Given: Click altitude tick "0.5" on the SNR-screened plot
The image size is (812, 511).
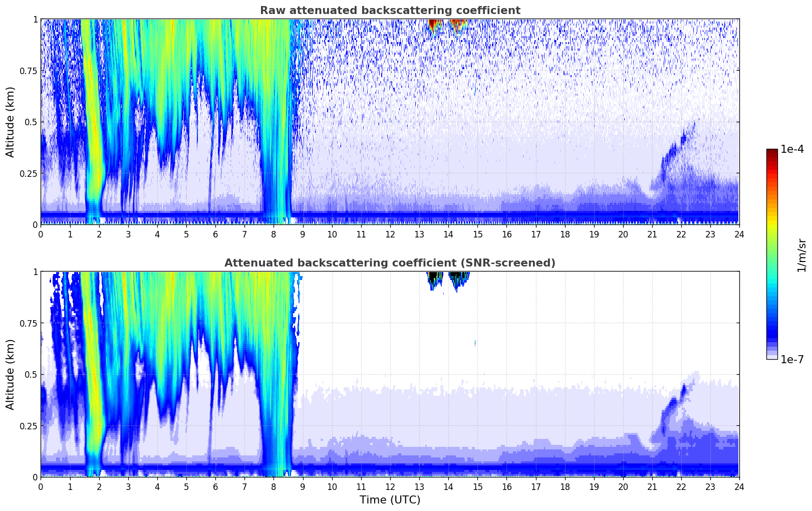Looking at the screenshot, I should click(x=31, y=374).
